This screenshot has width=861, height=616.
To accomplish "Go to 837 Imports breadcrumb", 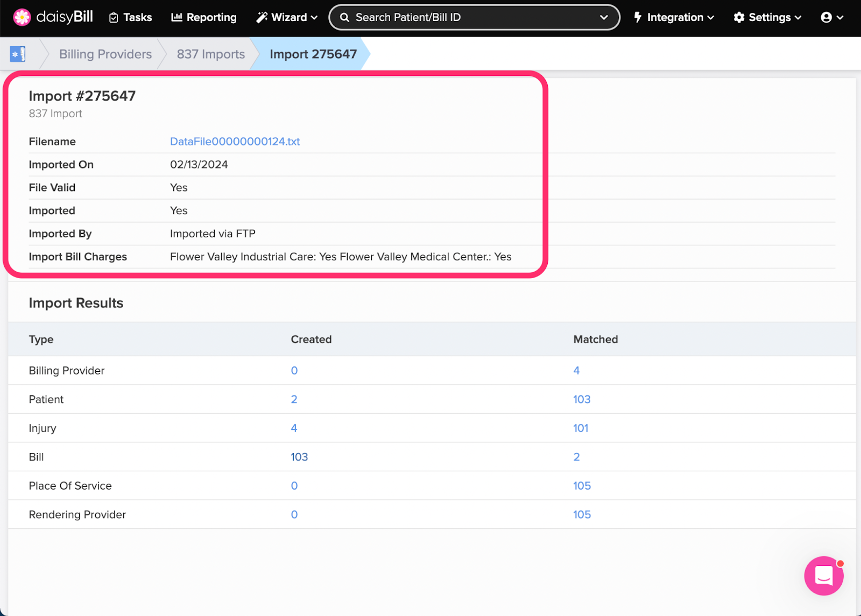I will 211,54.
